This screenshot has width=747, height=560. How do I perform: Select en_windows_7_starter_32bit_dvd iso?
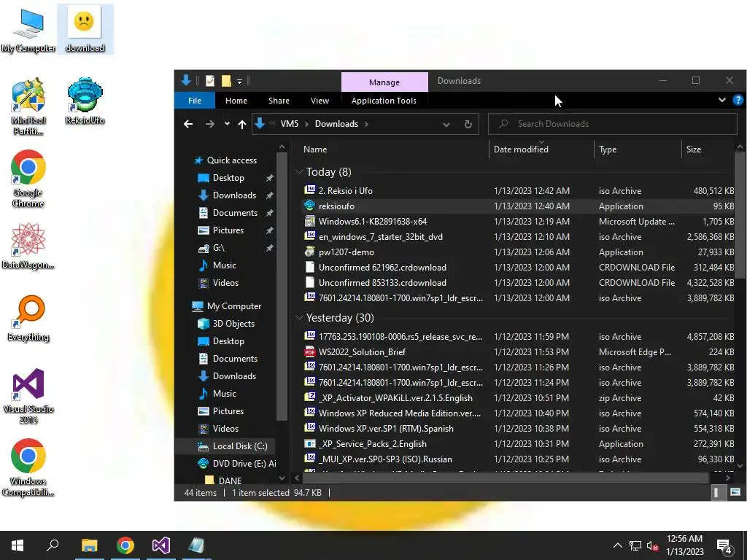(519, 237)
